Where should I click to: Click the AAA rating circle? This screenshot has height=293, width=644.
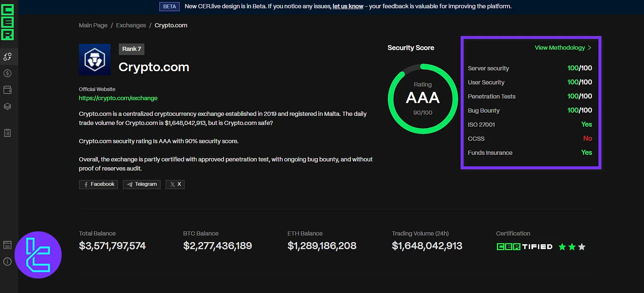pos(423,98)
